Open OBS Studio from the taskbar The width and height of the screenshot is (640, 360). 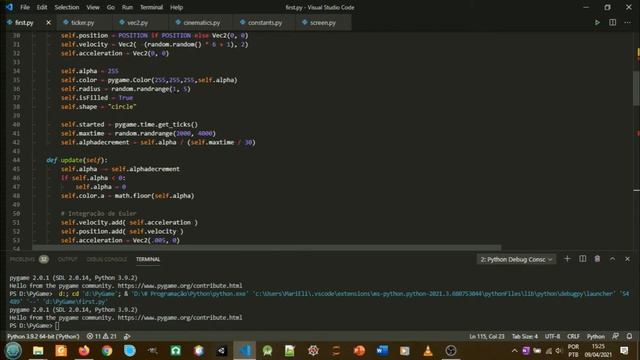[451, 351]
